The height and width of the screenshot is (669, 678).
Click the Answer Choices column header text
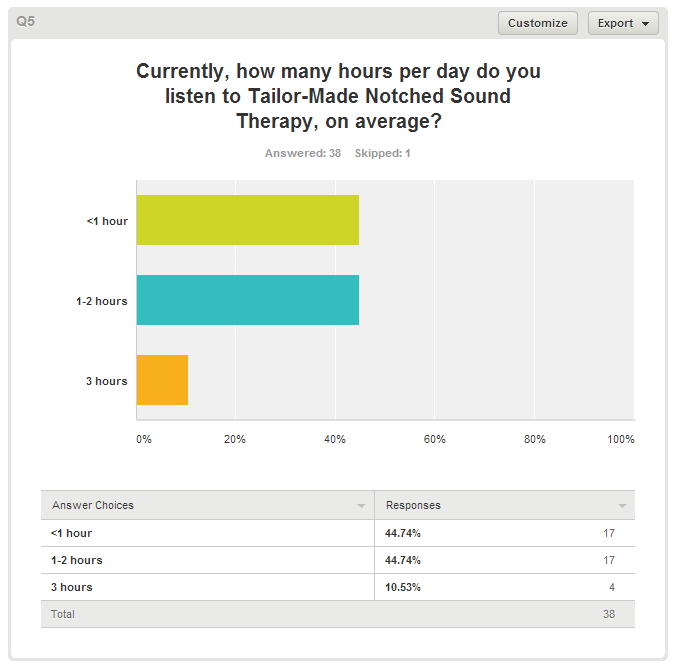93,506
